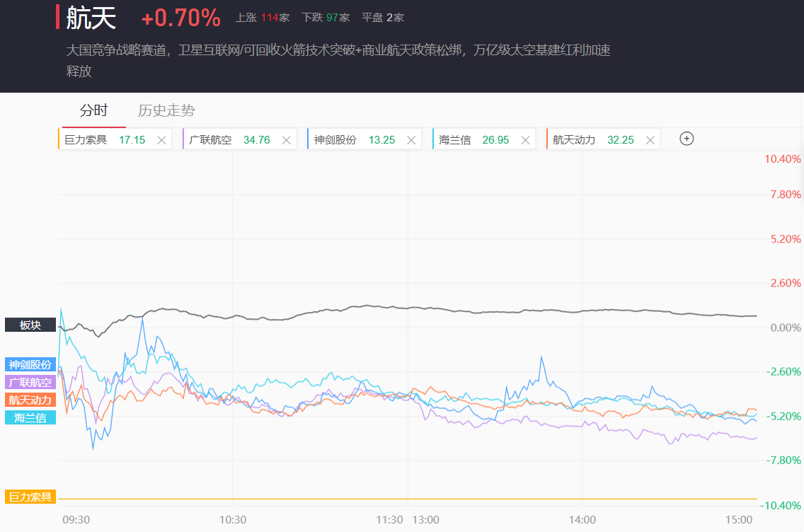Click the 板块 line label
Viewport: 804px width, 532px height.
tap(30, 325)
